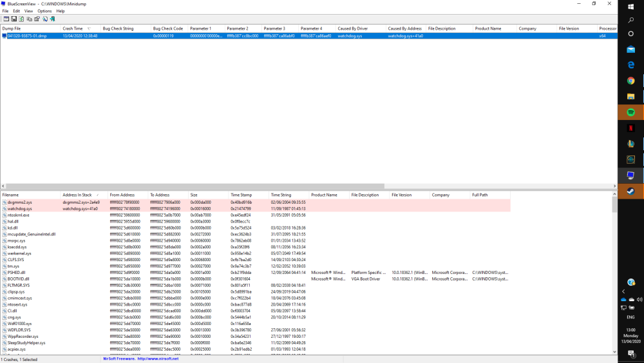This screenshot has width=644, height=363.
Task: Click the Refresh toolbar icon
Action: (x=21, y=19)
